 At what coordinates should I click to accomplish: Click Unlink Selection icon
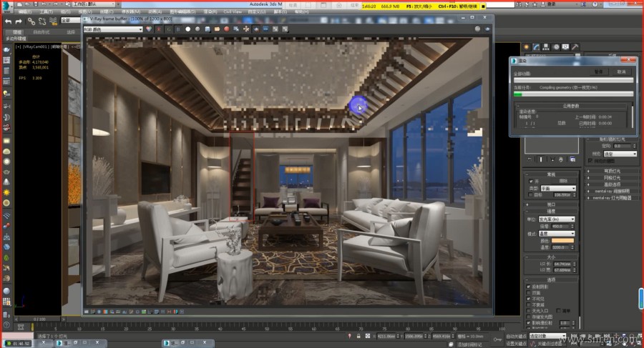pyautogui.click(x=42, y=21)
